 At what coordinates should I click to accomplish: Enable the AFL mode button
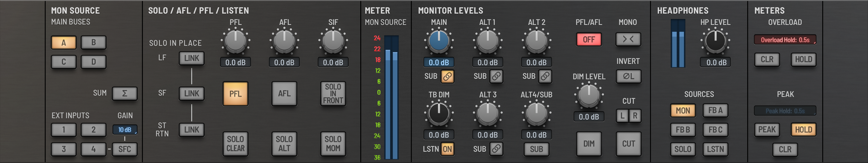point(284,94)
